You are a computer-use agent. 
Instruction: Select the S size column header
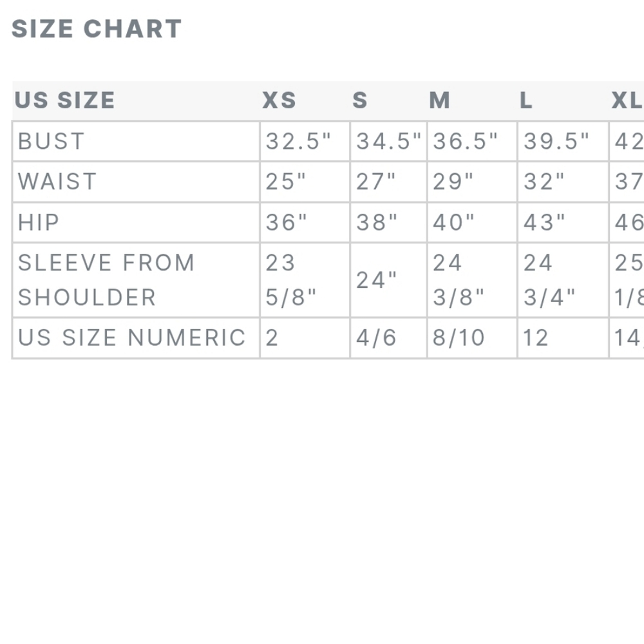point(360,100)
